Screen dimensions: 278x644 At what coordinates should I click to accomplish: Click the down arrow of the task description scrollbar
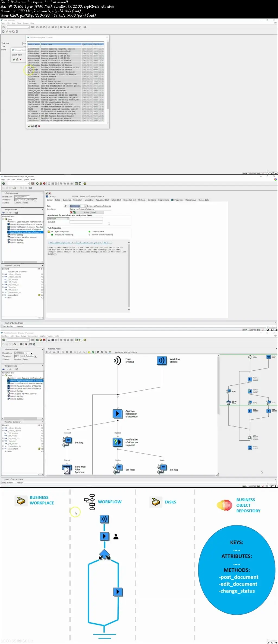pyautogui.click(x=129, y=309)
